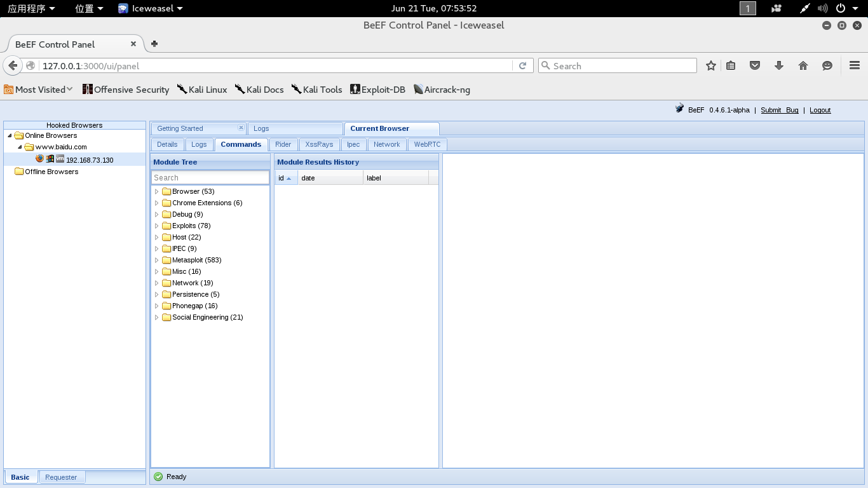
Task: Select hooked browser 192.168.73.130
Action: tap(90, 160)
